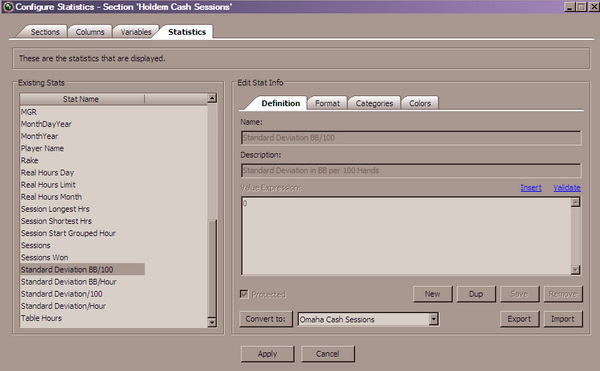This screenshot has width=600, height=371.
Task: Click the Validate link
Action: point(567,188)
